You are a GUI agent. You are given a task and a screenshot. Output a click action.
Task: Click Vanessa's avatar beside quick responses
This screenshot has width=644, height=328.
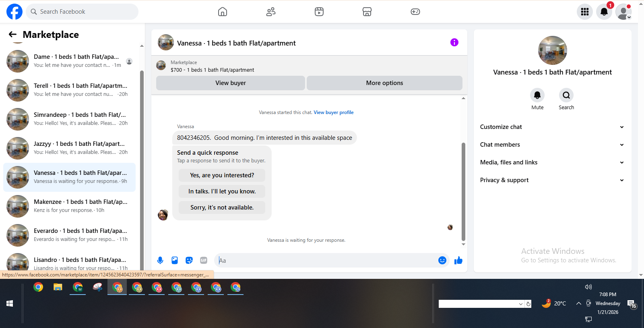(163, 215)
